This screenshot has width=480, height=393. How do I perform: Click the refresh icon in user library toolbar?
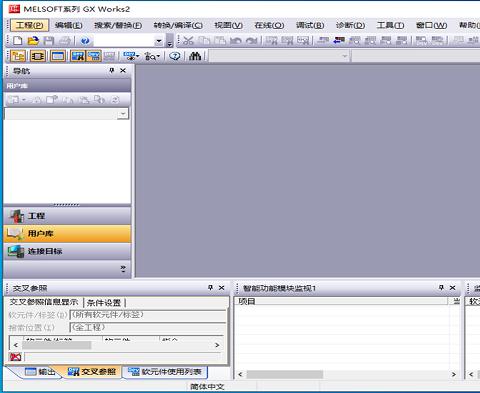(x=115, y=99)
